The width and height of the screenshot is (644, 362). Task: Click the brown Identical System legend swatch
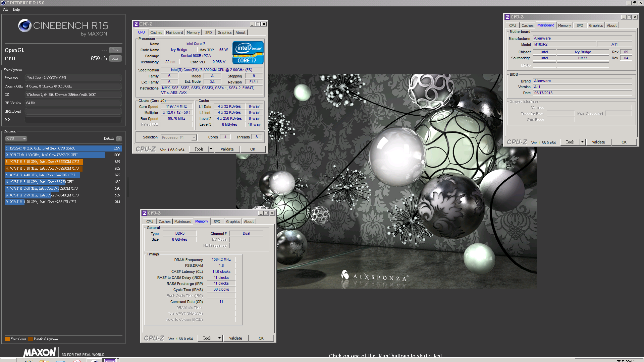[x=30, y=339]
